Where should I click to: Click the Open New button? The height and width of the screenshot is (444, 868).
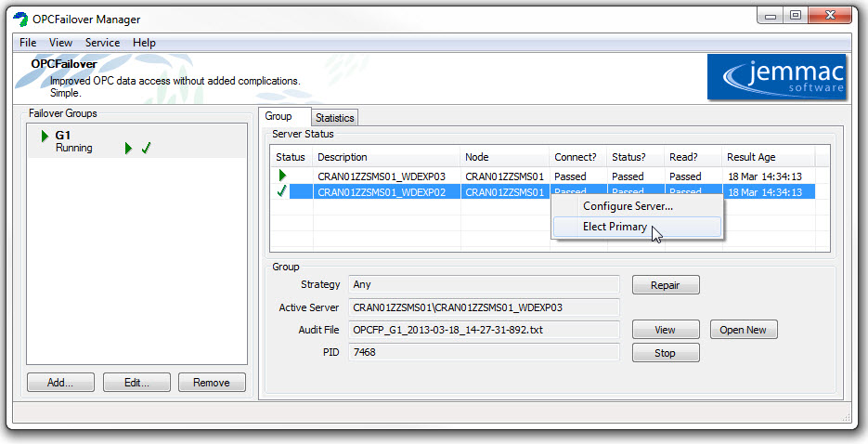[x=744, y=330]
